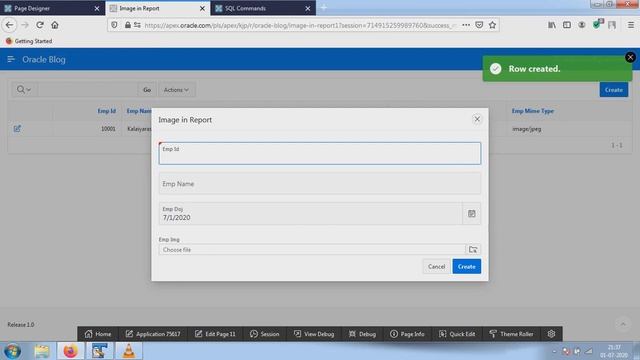Click the scroll-to-top arrow button
Screen dimensions: 640x360
click(x=623, y=324)
